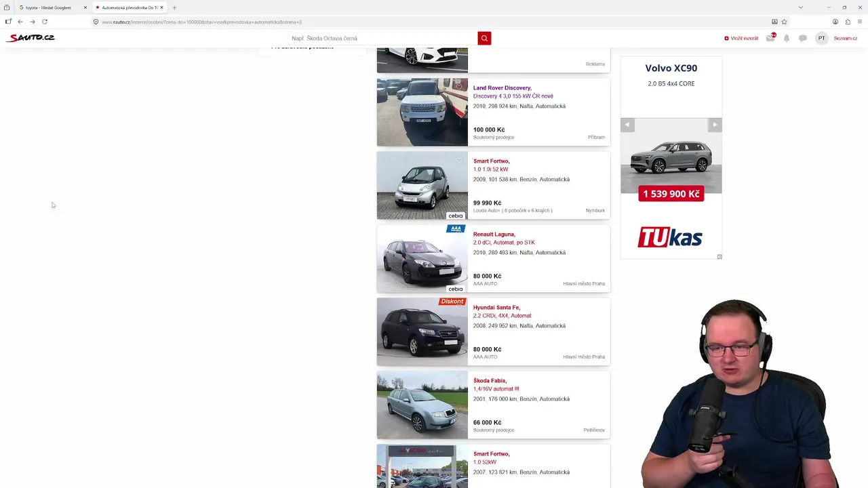Image resolution: width=868 pixels, height=488 pixels.
Task: Open the Renault Laguna listing title
Action: click(x=494, y=235)
